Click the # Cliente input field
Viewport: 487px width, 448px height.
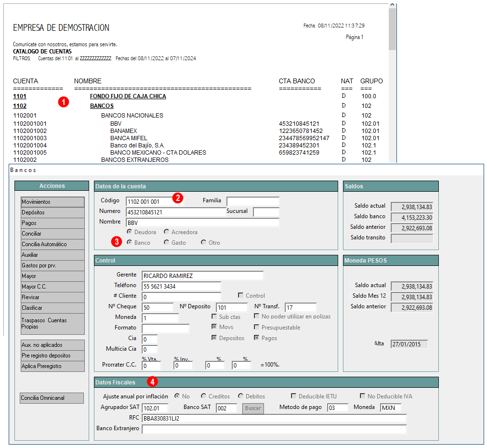pyautogui.click(x=182, y=297)
